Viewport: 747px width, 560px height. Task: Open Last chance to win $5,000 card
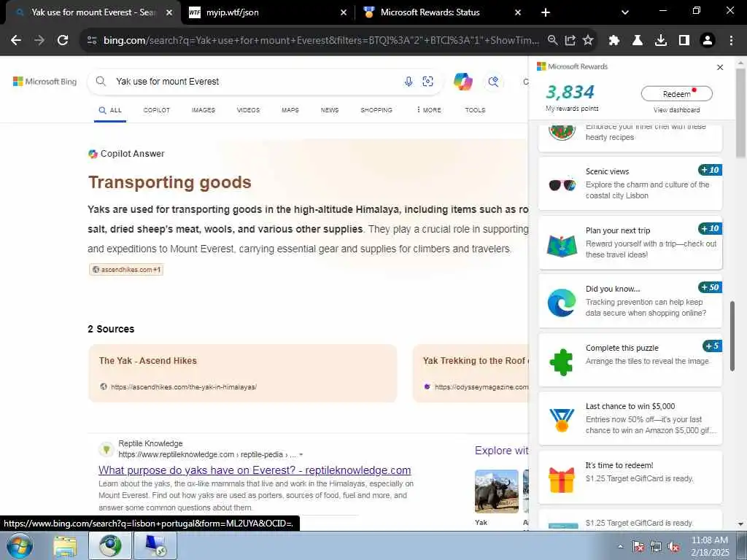tap(630, 418)
